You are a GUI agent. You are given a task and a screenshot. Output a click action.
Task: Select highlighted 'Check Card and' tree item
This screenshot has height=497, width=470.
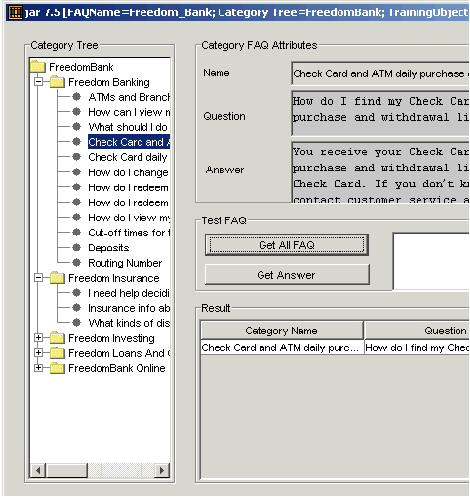point(129,142)
